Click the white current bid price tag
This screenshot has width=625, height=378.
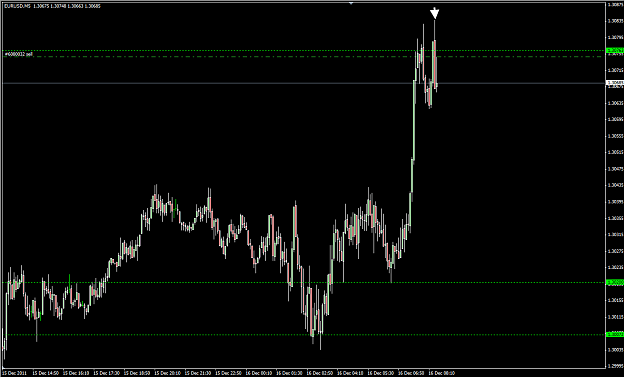coord(614,83)
